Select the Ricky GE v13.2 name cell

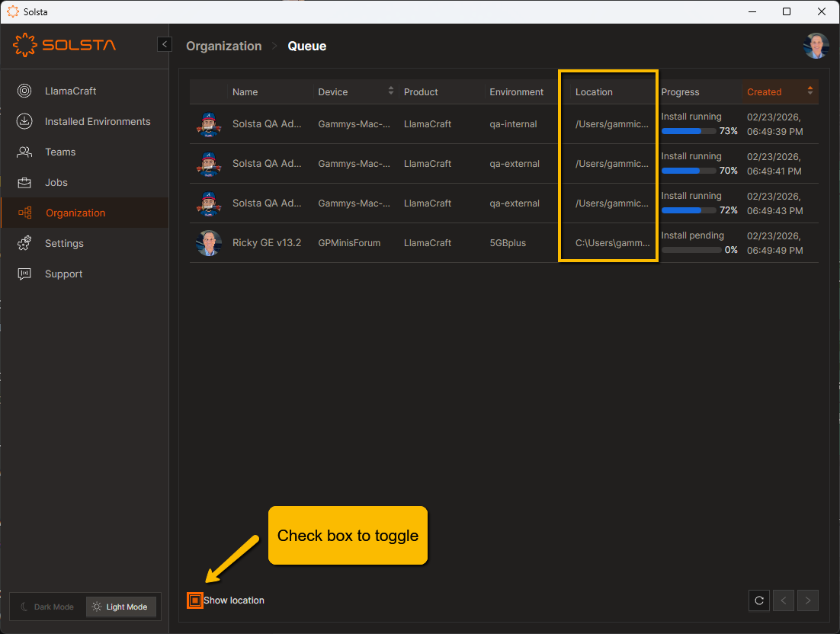pos(267,243)
